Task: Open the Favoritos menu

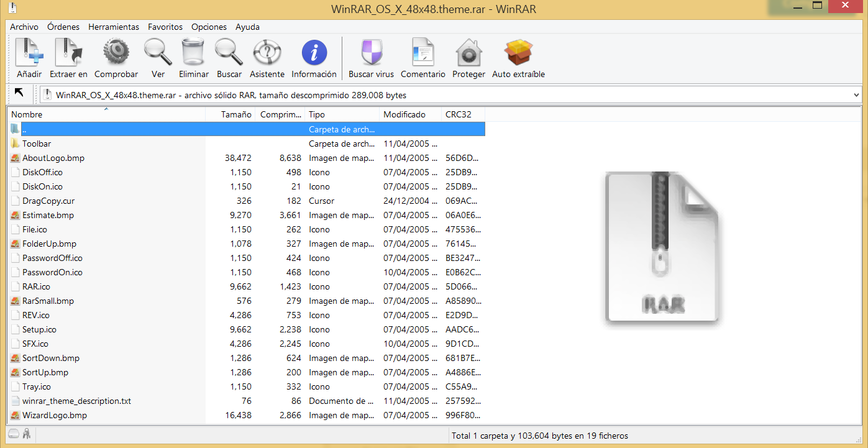Action: 165,27
